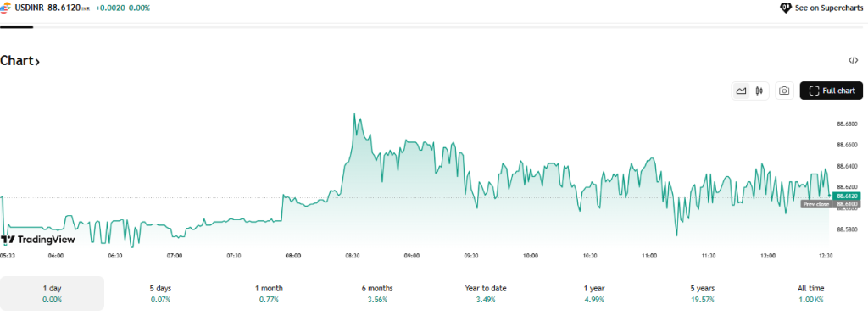Click the 88.5800 price axis label
This screenshot has height=315, width=868.
click(x=847, y=229)
